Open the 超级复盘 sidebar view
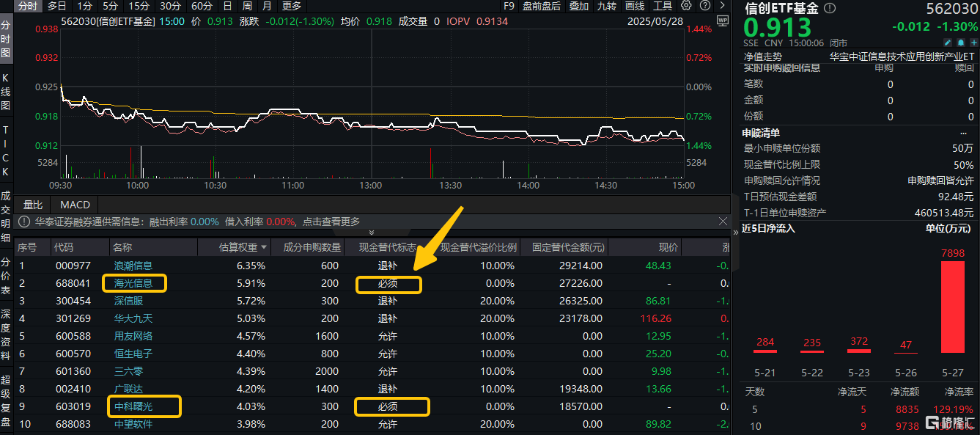 coord(6,400)
